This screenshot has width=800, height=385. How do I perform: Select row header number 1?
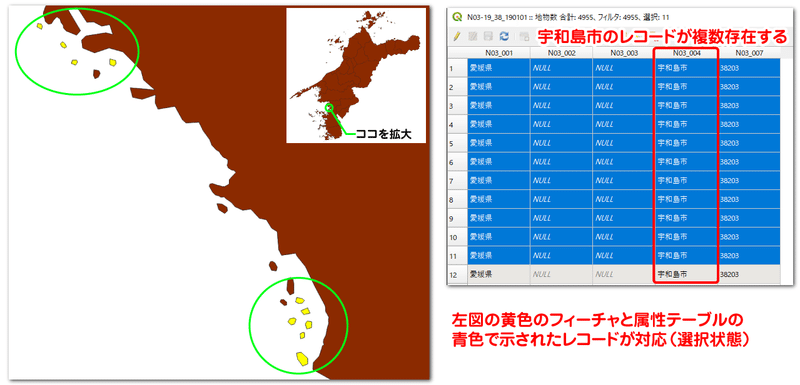(457, 67)
